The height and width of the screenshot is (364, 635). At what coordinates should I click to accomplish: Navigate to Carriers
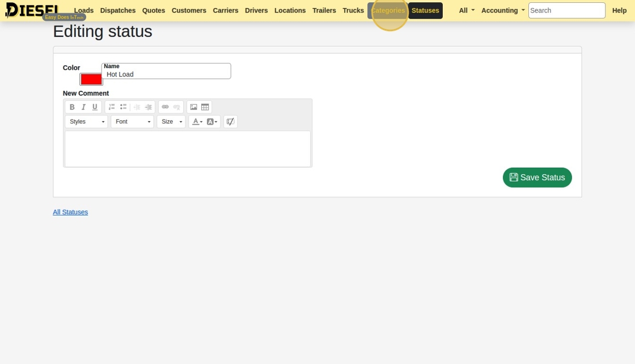[226, 11]
